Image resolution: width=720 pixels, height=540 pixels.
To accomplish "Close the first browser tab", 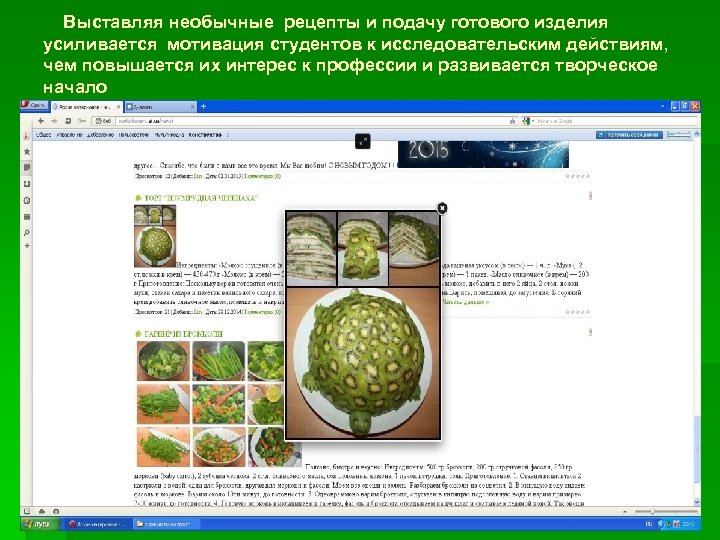I will [x=118, y=107].
